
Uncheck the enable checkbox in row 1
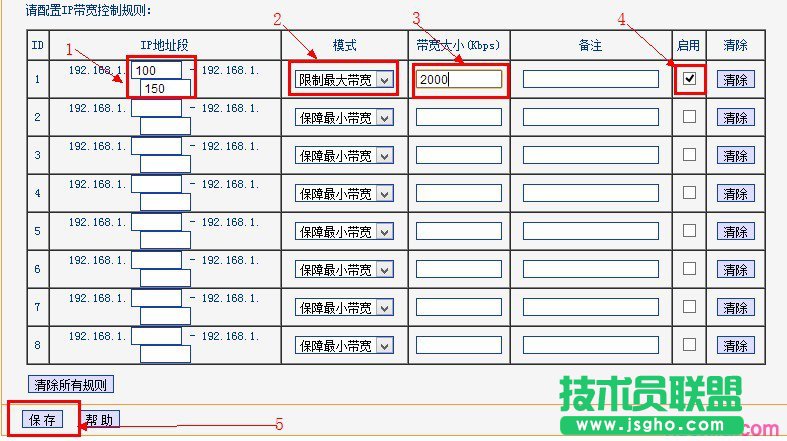pos(689,79)
